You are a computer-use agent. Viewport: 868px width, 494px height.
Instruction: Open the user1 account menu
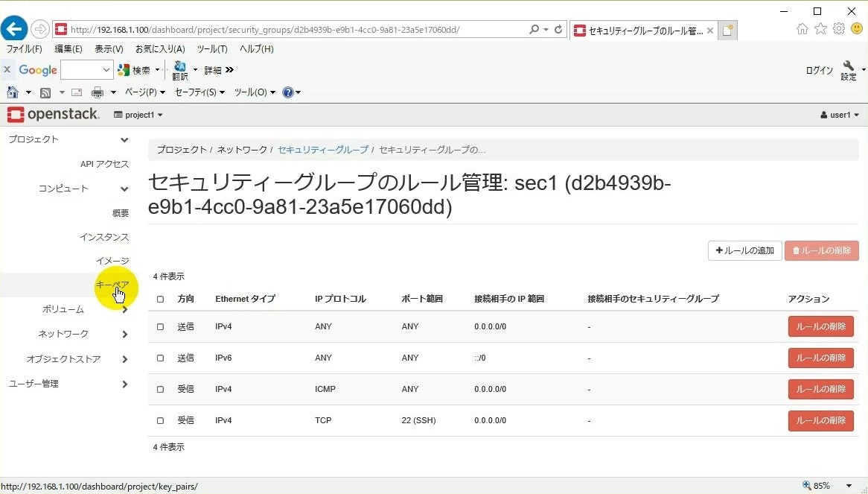pos(840,115)
